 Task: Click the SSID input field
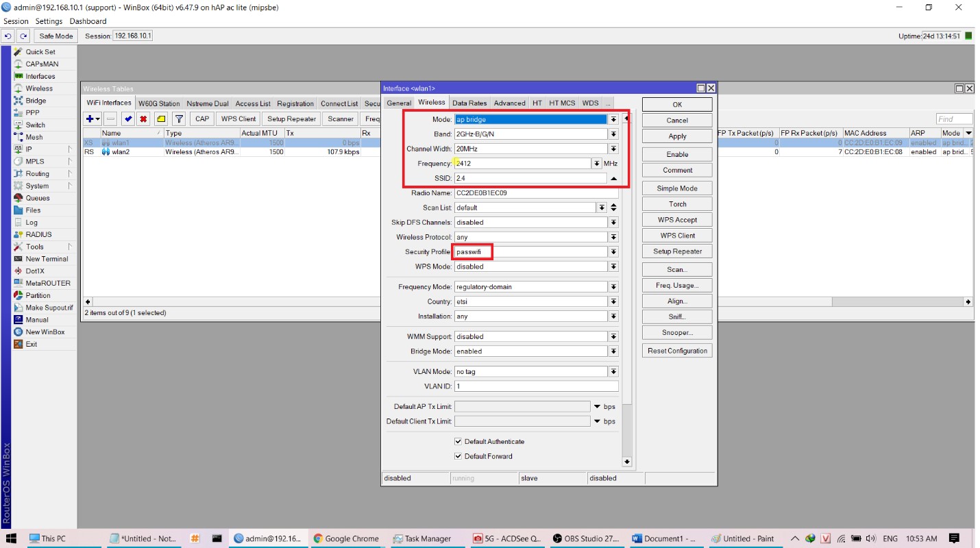pyautogui.click(x=530, y=178)
